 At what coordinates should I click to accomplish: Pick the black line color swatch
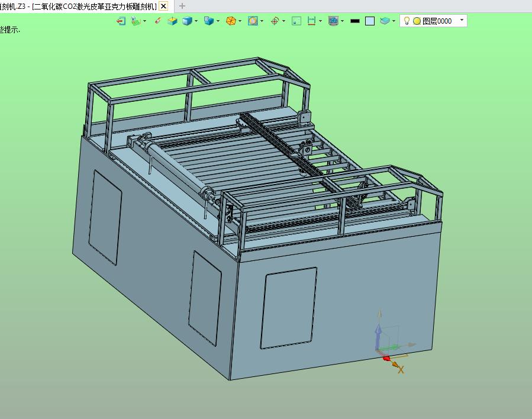[355, 21]
